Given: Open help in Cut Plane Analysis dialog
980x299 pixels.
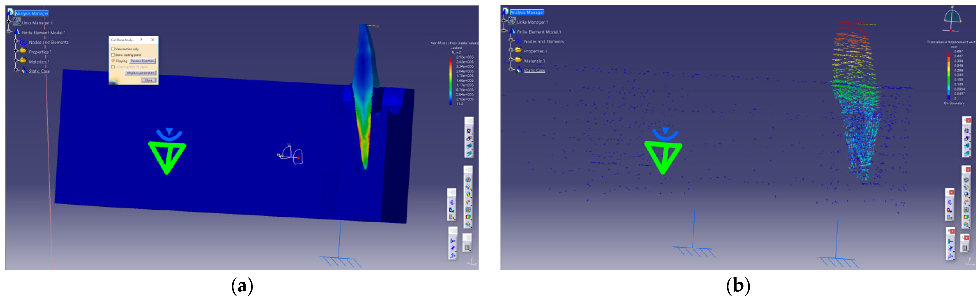Looking at the screenshot, I should [141, 40].
